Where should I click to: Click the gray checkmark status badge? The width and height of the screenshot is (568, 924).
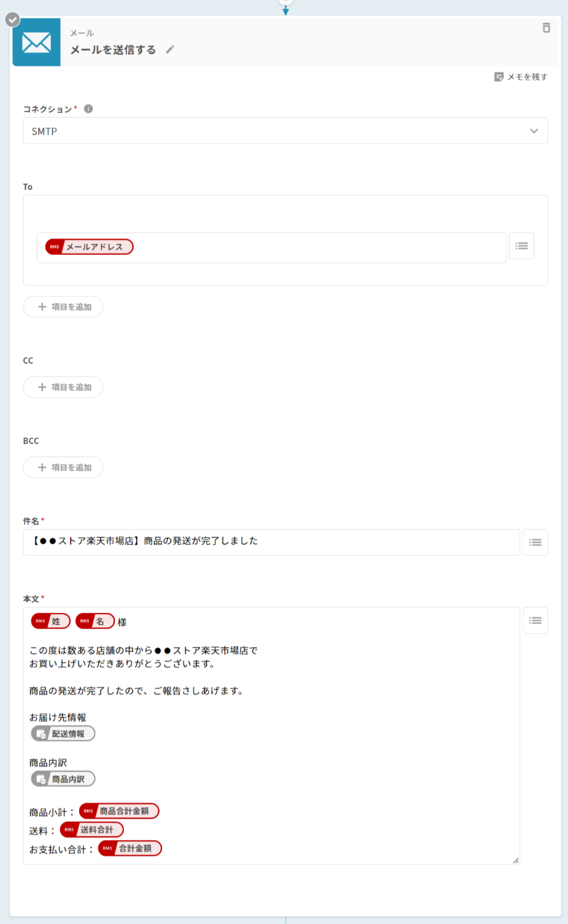[12, 20]
